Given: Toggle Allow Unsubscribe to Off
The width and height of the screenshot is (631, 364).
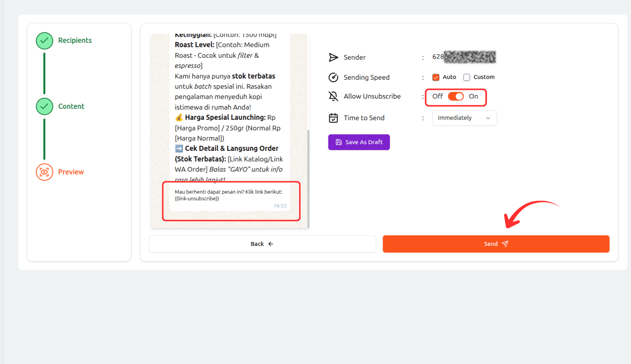Looking at the screenshot, I should pyautogui.click(x=456, y=97).
